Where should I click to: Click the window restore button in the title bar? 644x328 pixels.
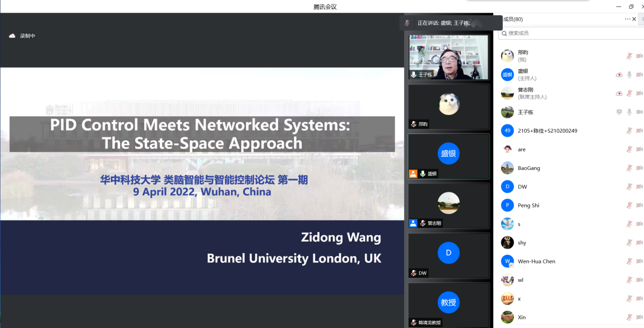(x=631, y=7)
